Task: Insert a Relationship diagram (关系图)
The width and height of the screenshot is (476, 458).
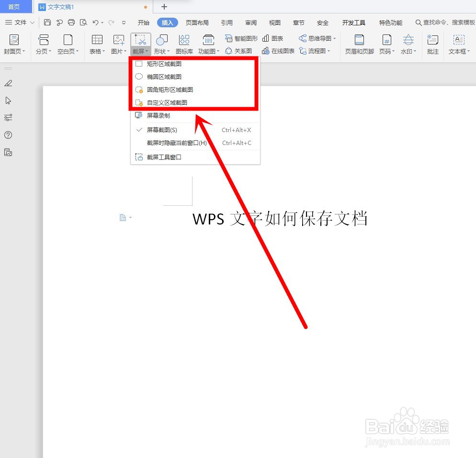Action: 238,51
